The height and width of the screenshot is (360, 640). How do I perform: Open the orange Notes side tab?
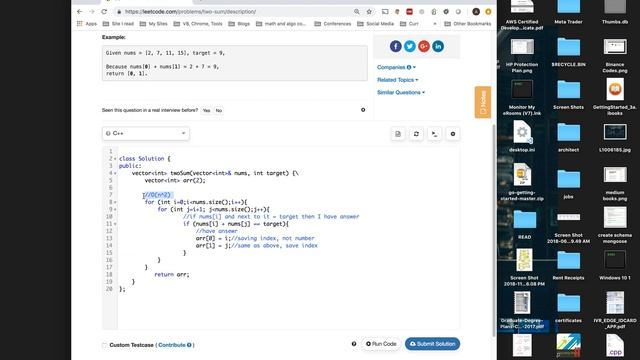coord(483,102)
